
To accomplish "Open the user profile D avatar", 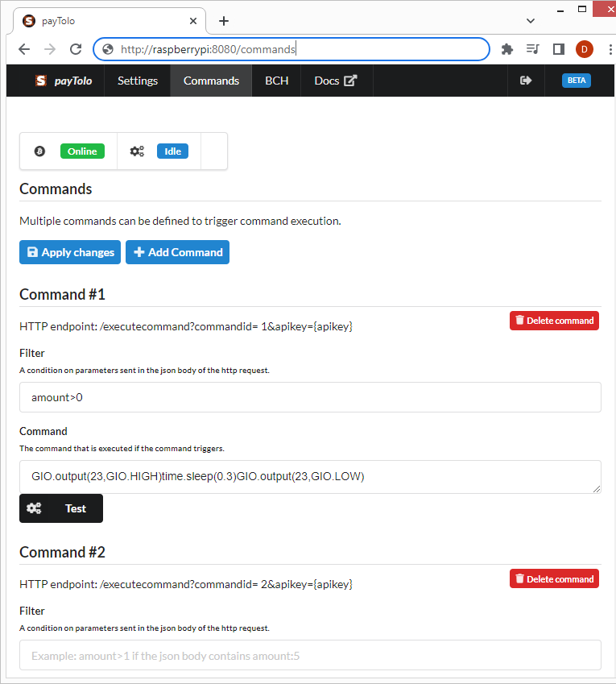I will [584, 49].
